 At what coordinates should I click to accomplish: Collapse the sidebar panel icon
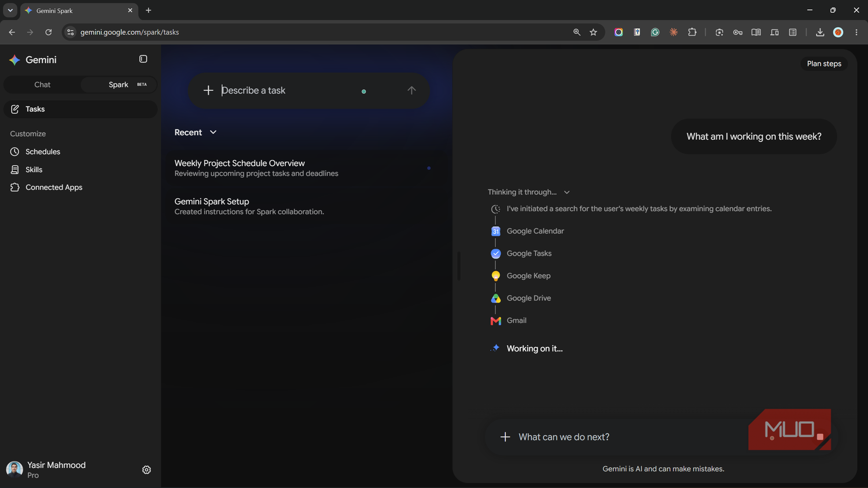pos(143,59)
